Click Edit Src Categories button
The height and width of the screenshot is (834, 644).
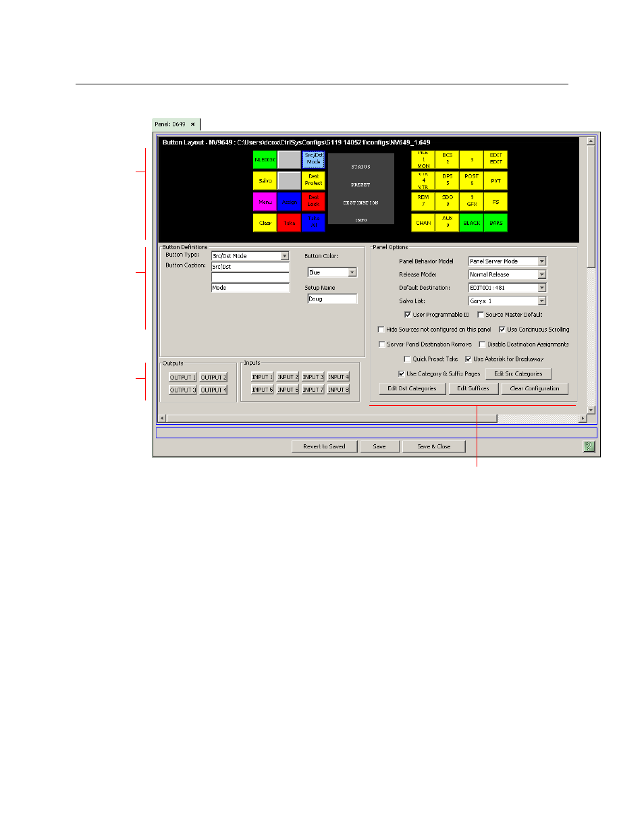(x=518, y=373)
